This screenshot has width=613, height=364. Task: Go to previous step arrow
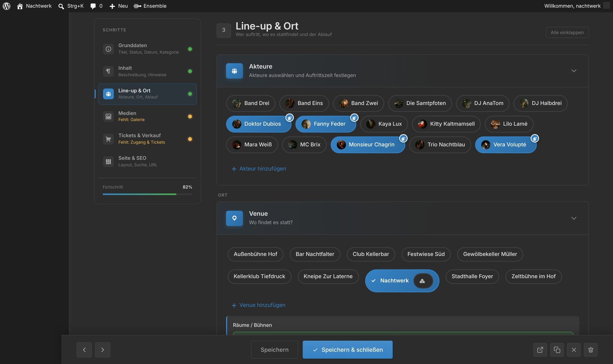[84, 350]
